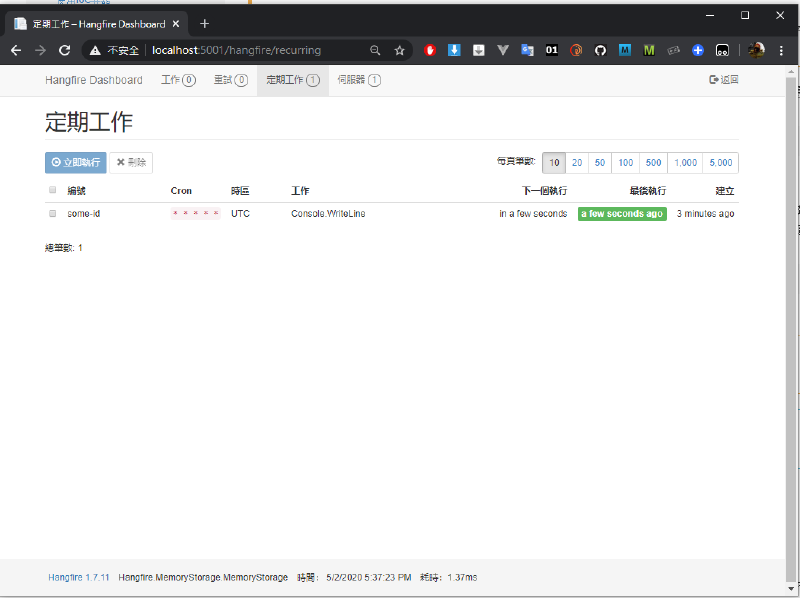Click the localhost address bar URL
This screenshot has width=800, height=598.
click(x=236, y=50)
